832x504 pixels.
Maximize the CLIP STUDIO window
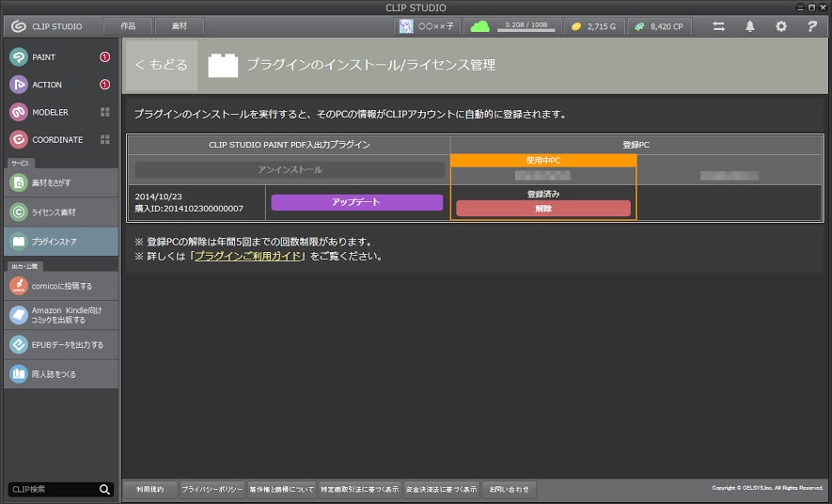tap(812, 7)
